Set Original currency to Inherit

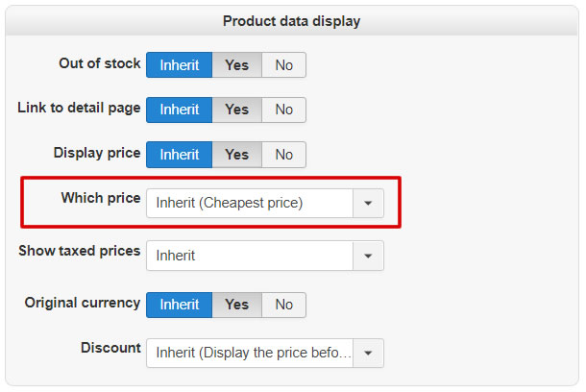click(x=179, y=305)
